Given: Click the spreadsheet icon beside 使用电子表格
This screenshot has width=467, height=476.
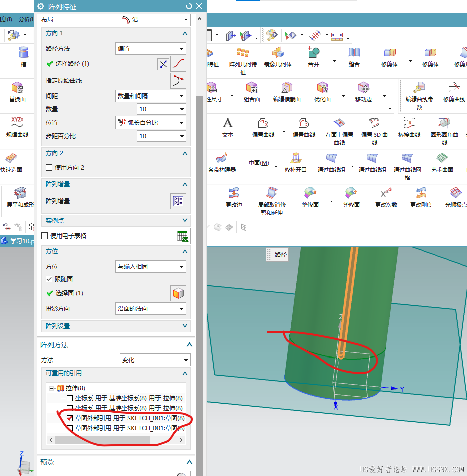Looking at the screenshot, I should point(183,236).
